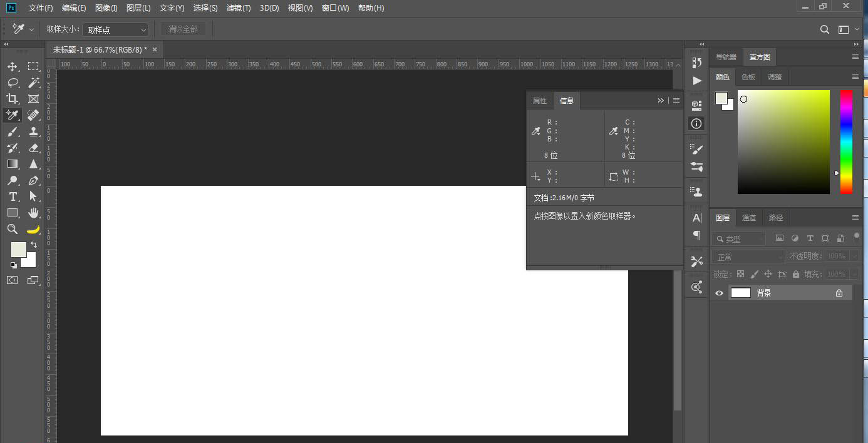Viewport: 868px width, 443px height.
Task: Select the Lasso tool
Action: point(13,83)
